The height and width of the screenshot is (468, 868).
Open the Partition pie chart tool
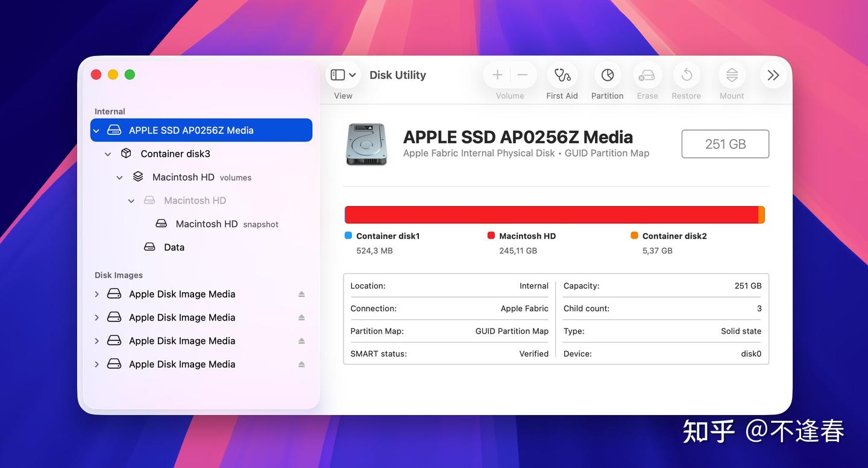tap(608, 75)
